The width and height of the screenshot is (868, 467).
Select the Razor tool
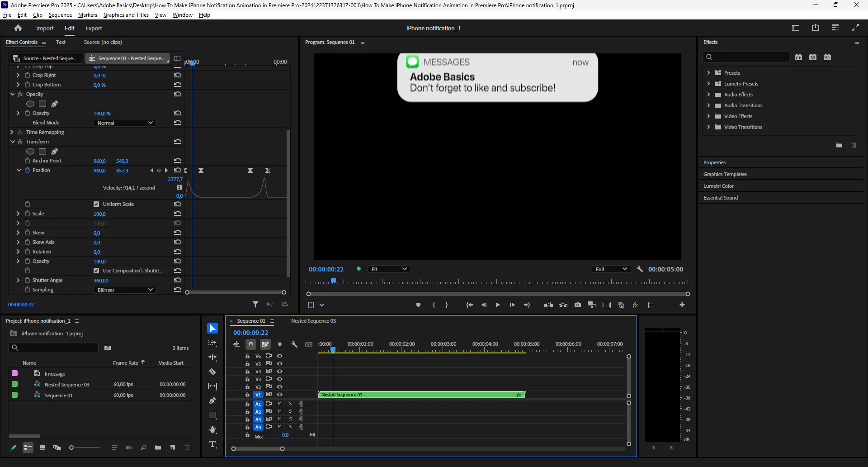[212, 372]
